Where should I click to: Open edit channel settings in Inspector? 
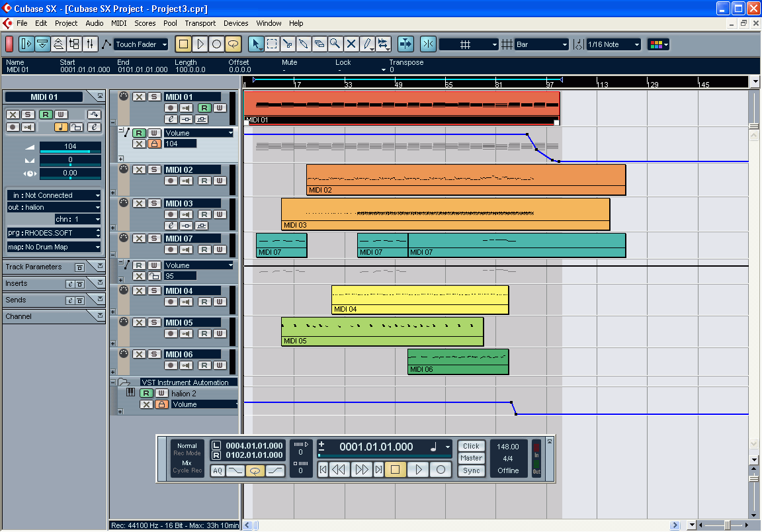[95, 127]
